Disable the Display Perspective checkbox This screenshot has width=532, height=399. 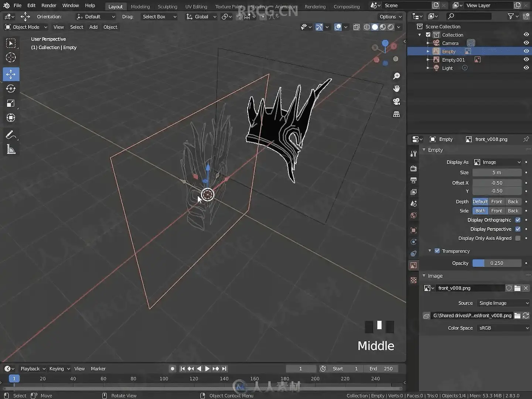518,229
